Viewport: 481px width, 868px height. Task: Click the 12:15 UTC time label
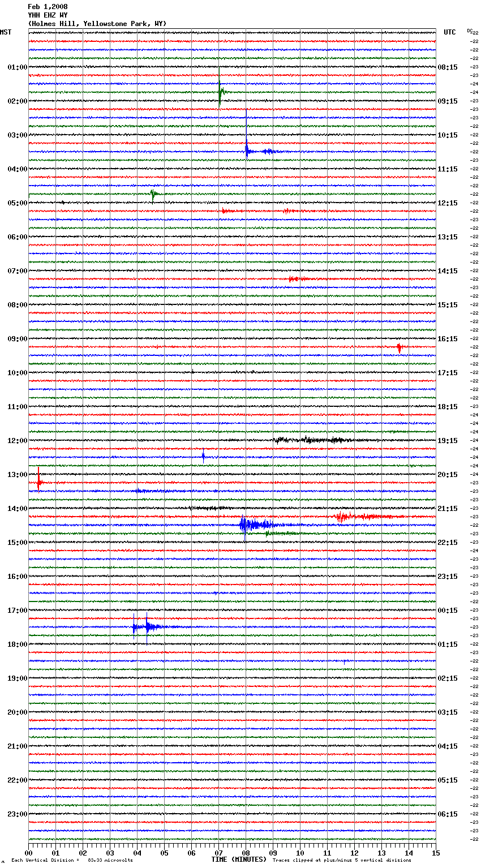coord(448,203)
